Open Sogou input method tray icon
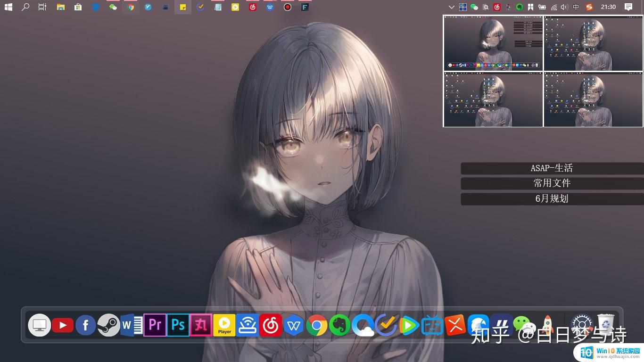The image size is (644, 362). [589, 7]
